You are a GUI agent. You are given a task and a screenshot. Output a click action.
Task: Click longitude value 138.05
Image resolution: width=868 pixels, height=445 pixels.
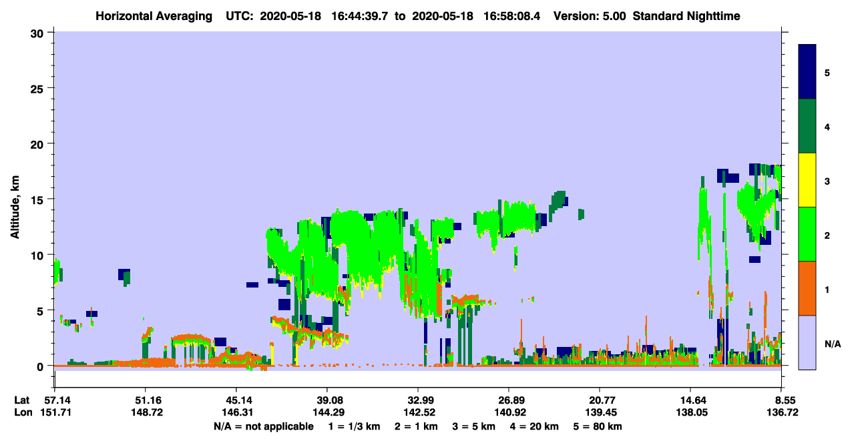[690, 412]
